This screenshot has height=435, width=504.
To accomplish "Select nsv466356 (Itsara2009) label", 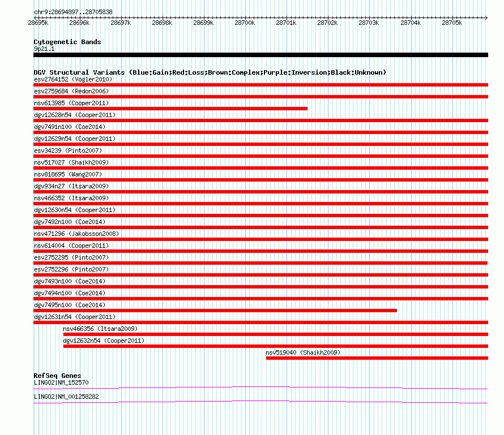I will (x=100, y=329).
